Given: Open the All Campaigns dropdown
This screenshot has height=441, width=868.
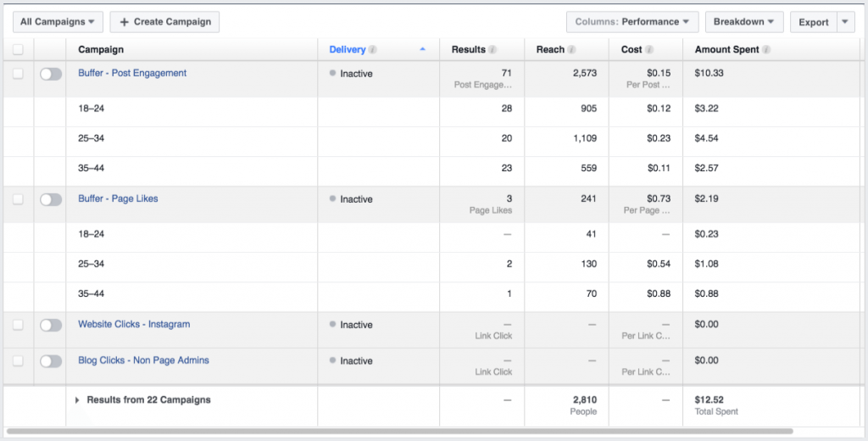Looking at the screenshot, I should coord(58,22).
